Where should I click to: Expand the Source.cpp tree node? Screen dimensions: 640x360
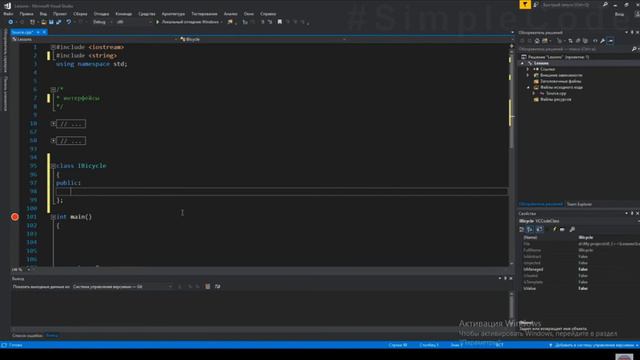click(533, 93)
